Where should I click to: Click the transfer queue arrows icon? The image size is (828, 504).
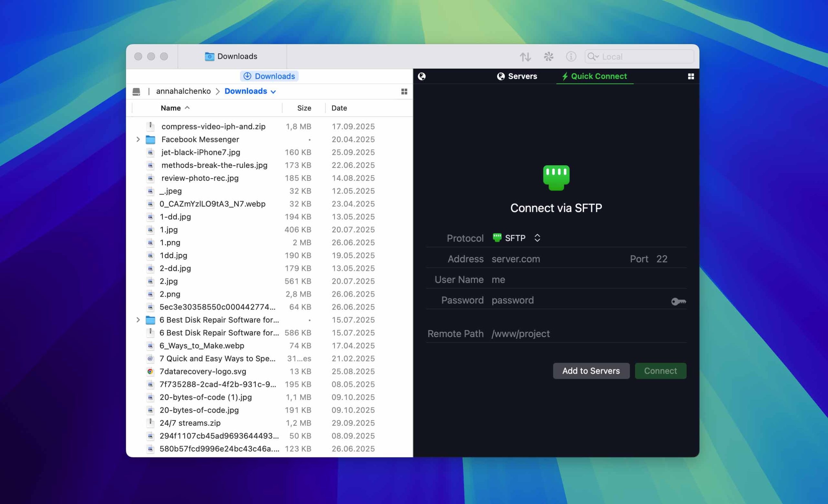[x=525, y=57]
